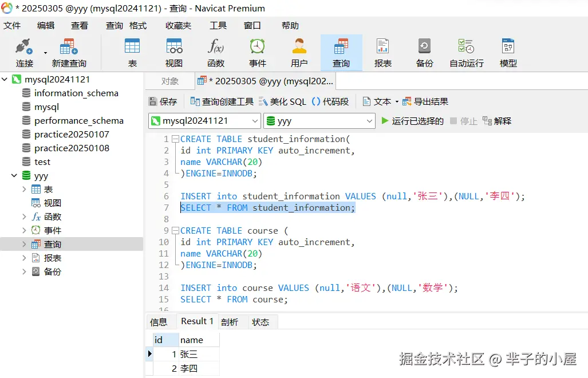Run the selected query (运行已选择的)
Image resolution: width=588 pixels, height=378 pixels.
tap(412, 121)
